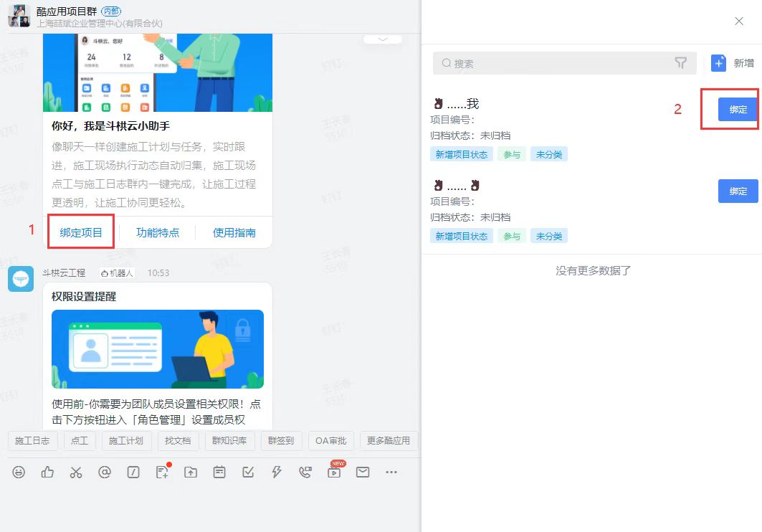762x532 pixels.
Task: Open the 群签到 quick app
Action: click(281, 441)
